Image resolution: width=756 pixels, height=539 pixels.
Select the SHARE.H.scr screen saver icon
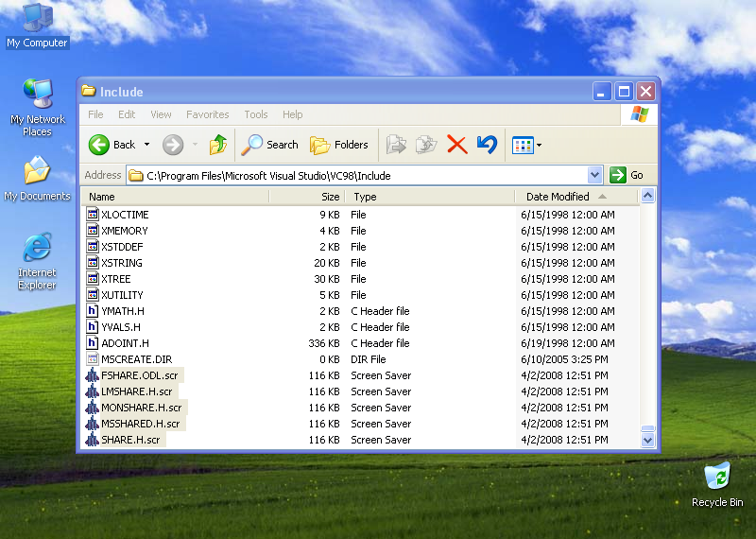(x=92, y=440)
